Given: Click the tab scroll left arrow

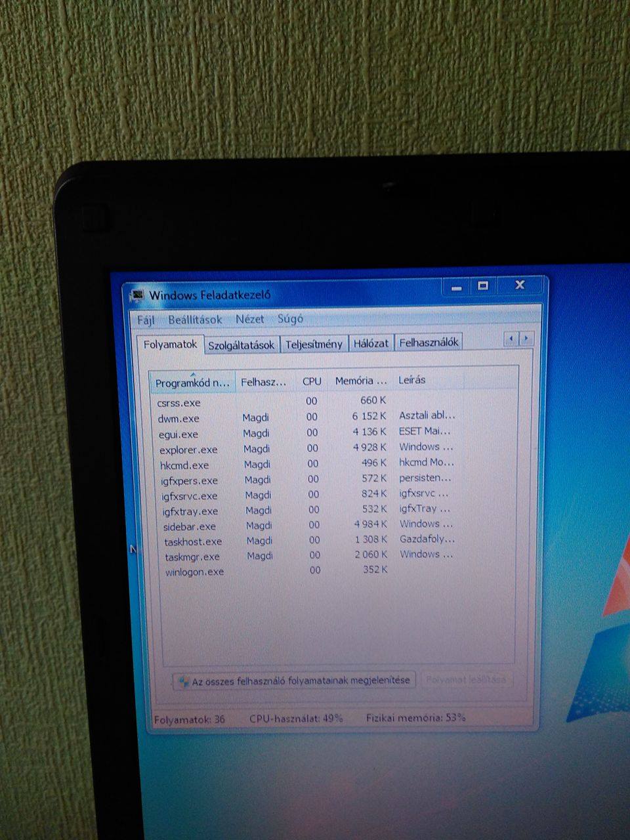Looking at the screenshot, I should 511,339.
